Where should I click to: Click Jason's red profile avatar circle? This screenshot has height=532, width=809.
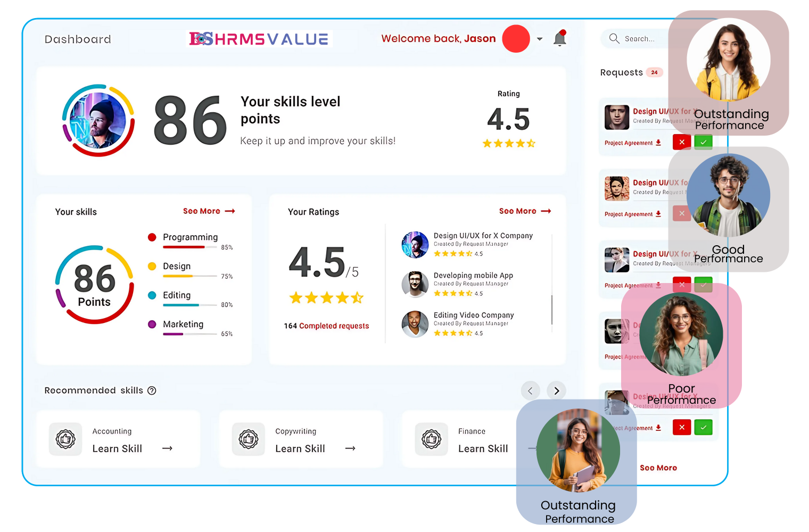[516, 39]
